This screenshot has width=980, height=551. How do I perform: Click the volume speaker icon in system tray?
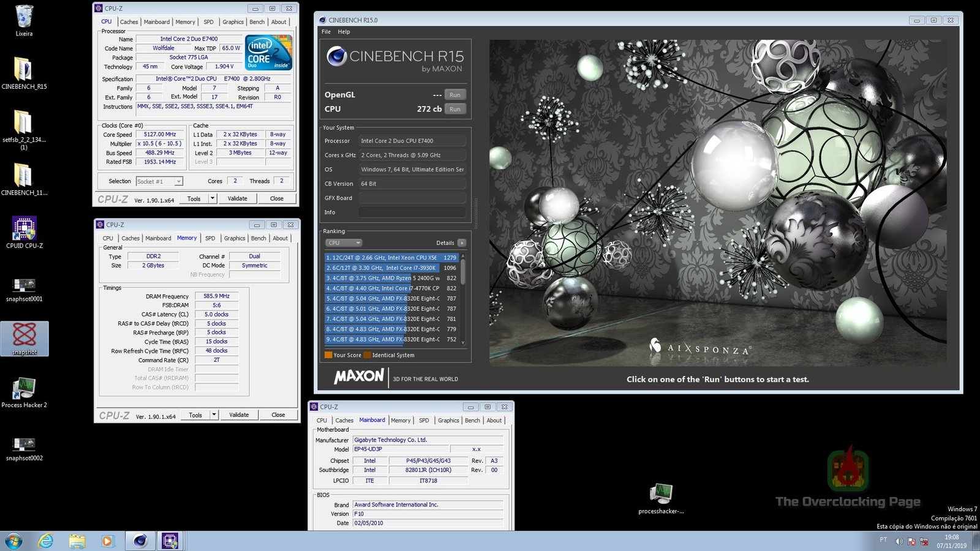899,541
